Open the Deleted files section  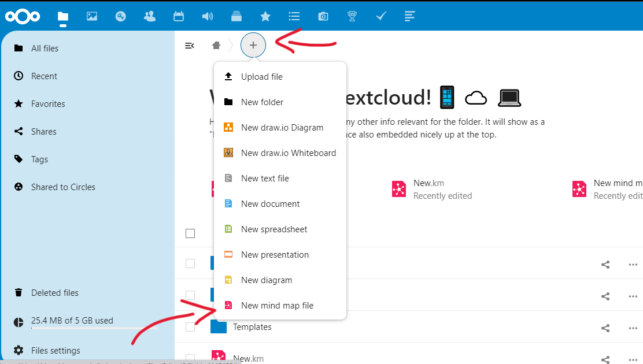(x=54, y=292)
